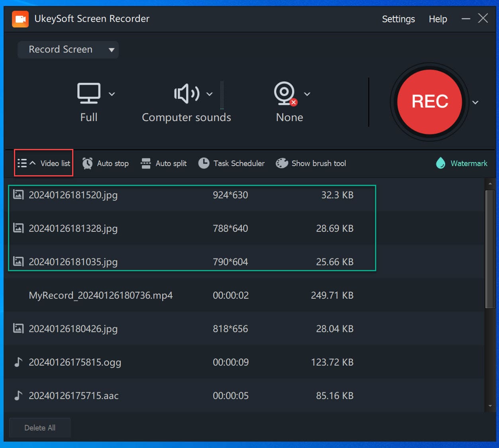Click the Watermark droplet icon
The height and width of the screenshot is (448, 499).
[440, 163]
